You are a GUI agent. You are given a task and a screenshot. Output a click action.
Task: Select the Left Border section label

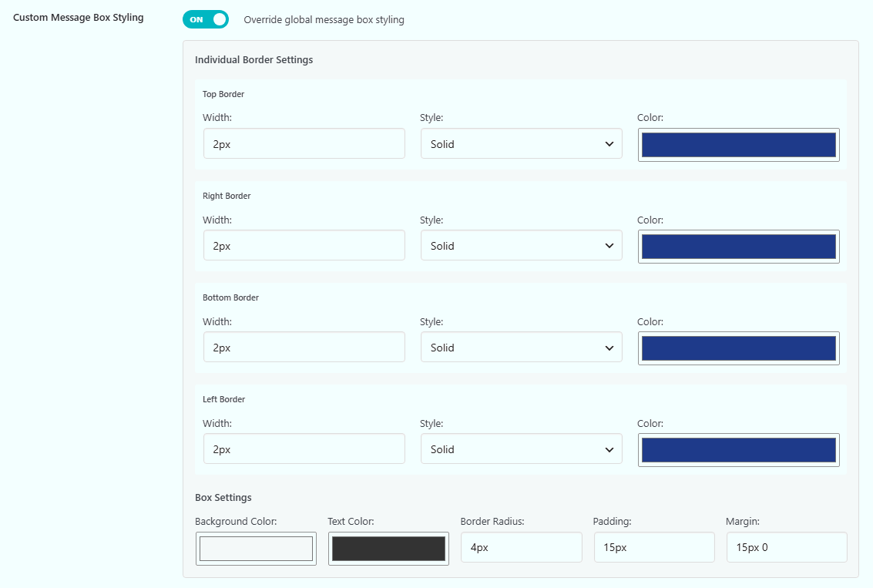point(223,399)
